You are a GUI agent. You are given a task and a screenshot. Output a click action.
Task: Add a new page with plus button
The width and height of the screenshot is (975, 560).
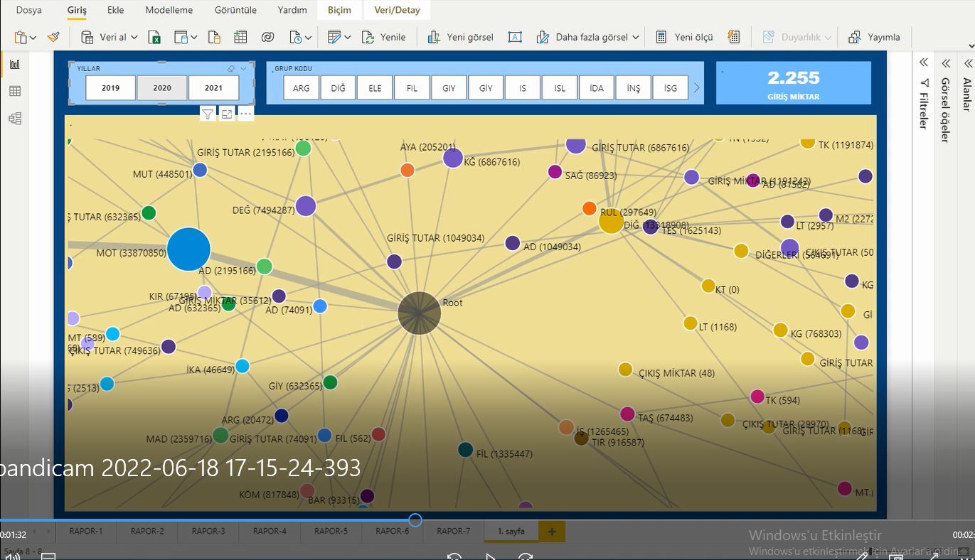(x=551, y=531)
